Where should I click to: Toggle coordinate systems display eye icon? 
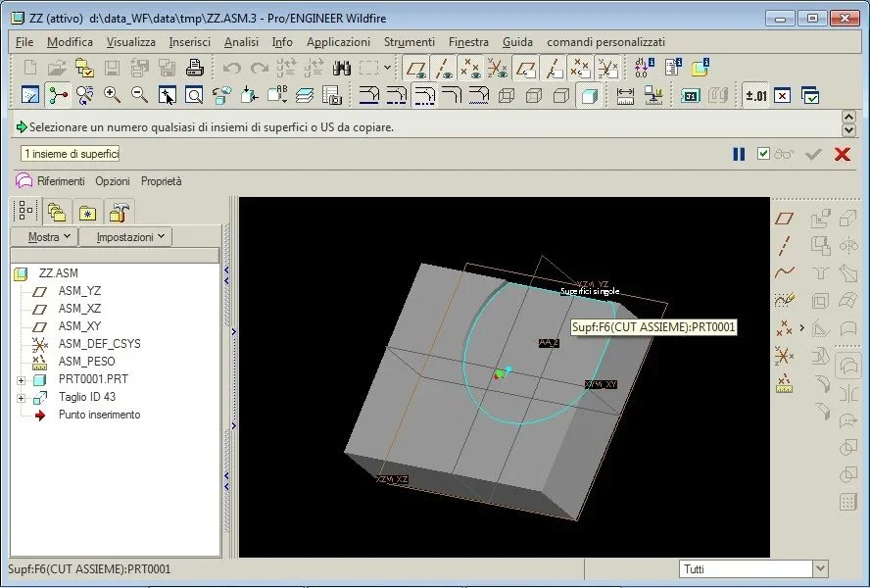(x=498, y=69)
